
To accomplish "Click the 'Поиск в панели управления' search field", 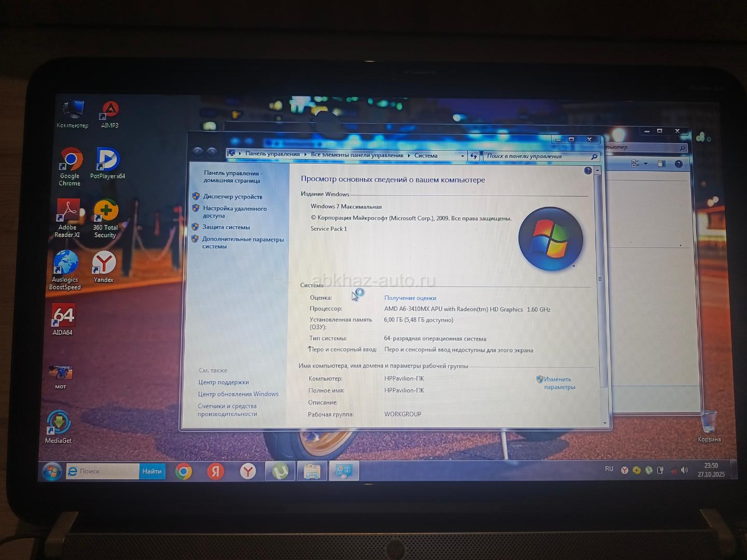I will click(x=537, y=156).
